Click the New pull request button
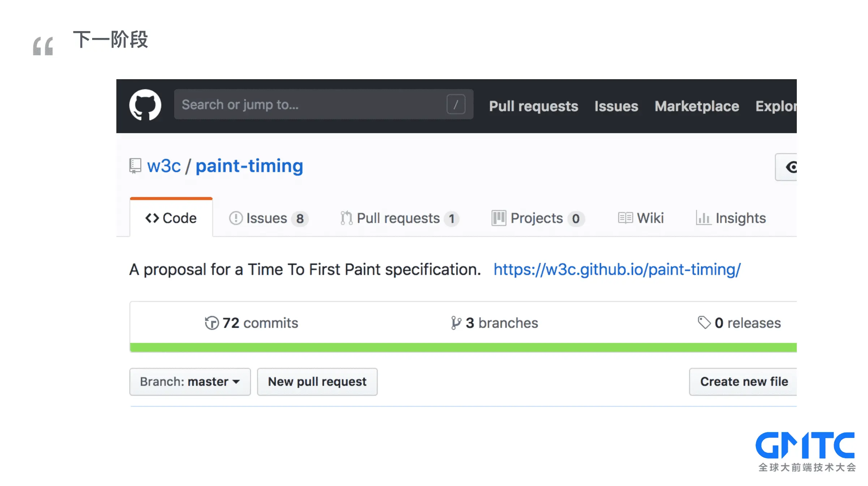Viewport: 868px width, 486px height. [x=317, y=382]
